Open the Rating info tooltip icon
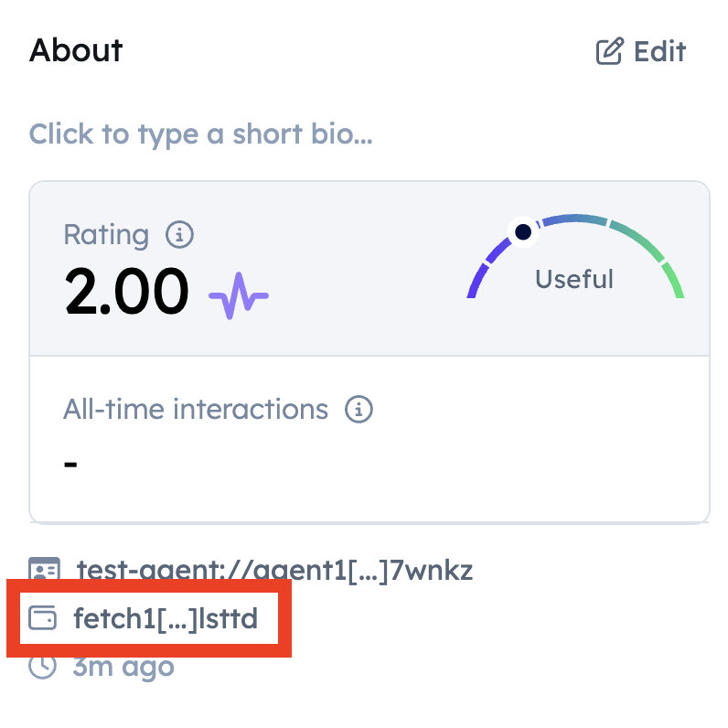 pos(179,234)
